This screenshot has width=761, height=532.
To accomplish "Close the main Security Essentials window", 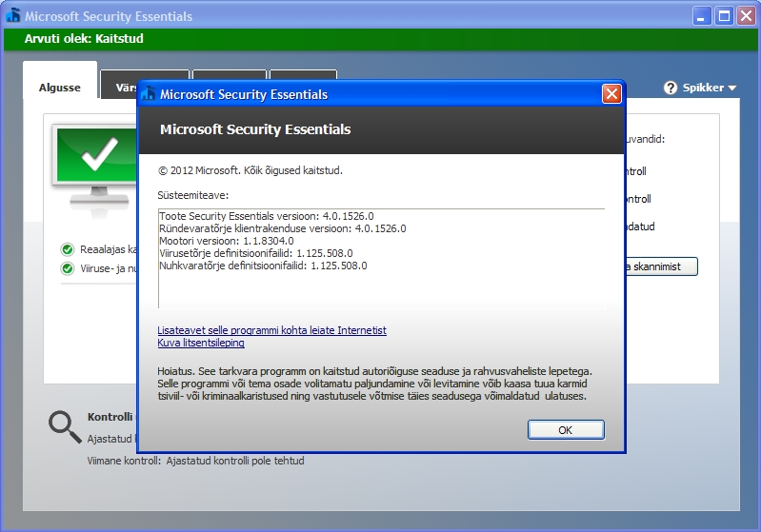I will 747,16.
